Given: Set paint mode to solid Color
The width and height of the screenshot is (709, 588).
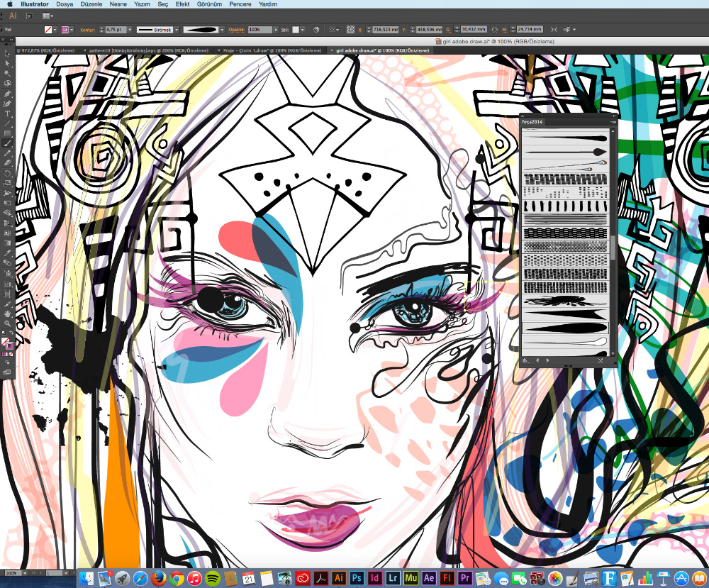Looking at the screenshot, I should pos(4,354).
